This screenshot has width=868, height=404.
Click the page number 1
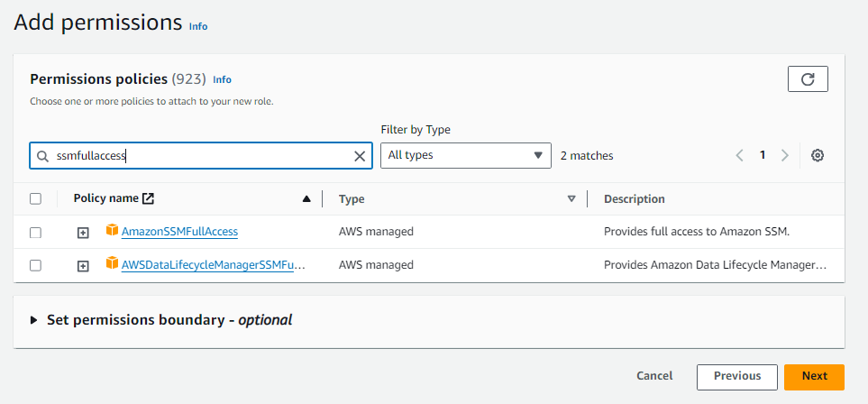(763, 156)
